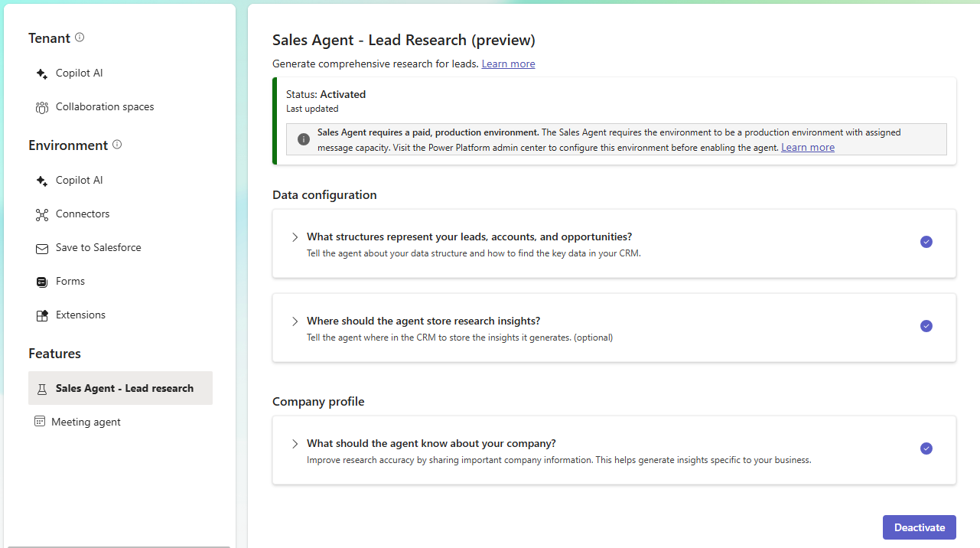
Task: Select Sales Agent - Lead research feature
Action: [124, 389]
